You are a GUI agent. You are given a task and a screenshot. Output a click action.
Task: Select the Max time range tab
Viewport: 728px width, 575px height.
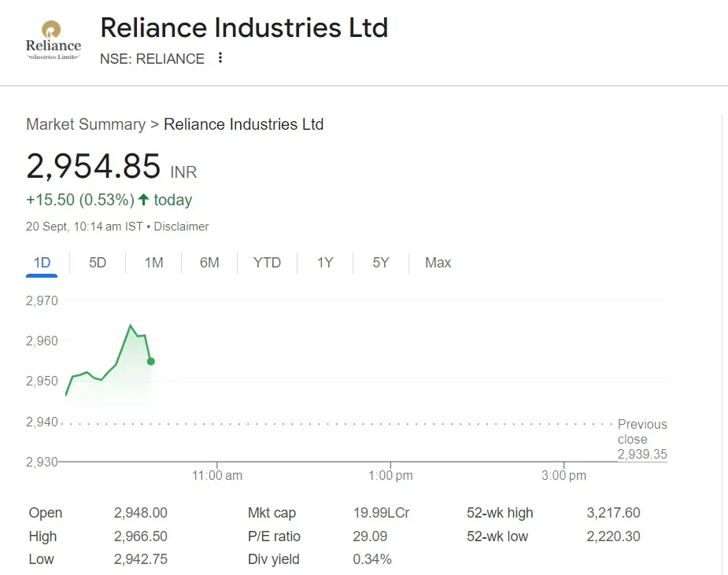point(438,263)
